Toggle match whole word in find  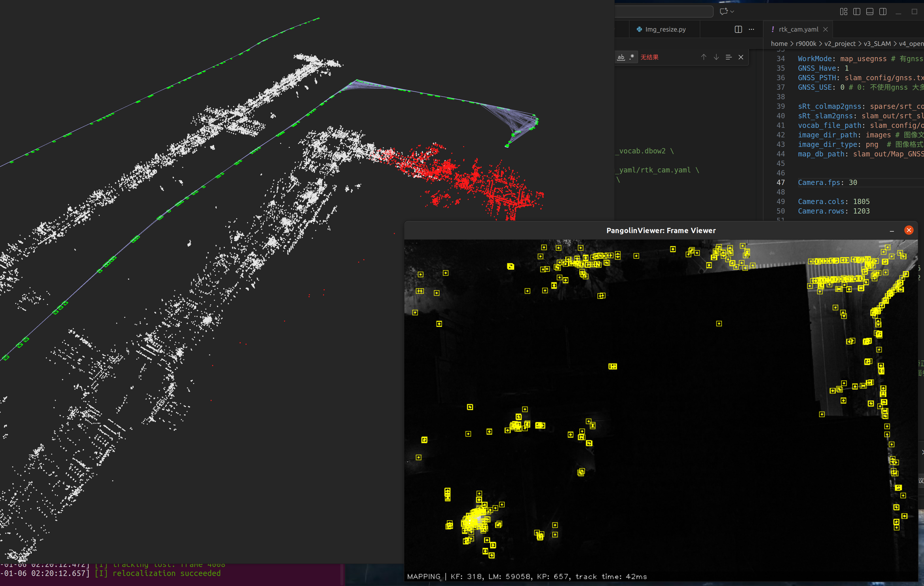pos(621,57)
